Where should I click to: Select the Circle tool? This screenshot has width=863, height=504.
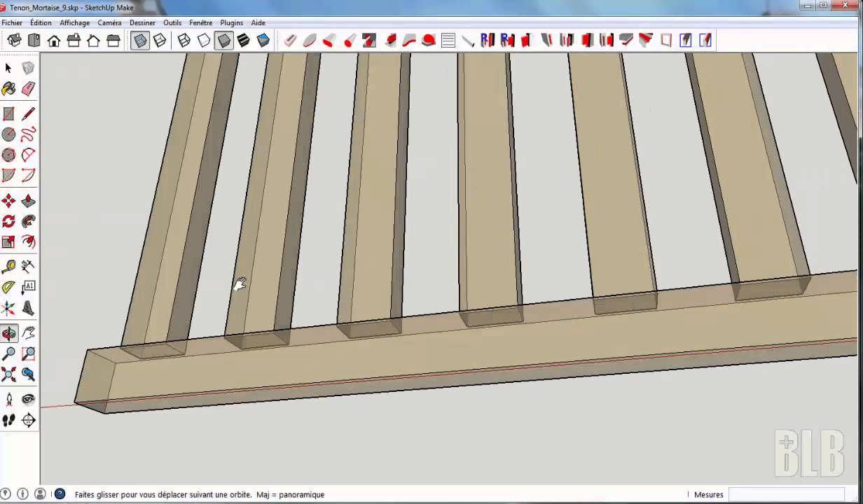click(x=8, y=134)
